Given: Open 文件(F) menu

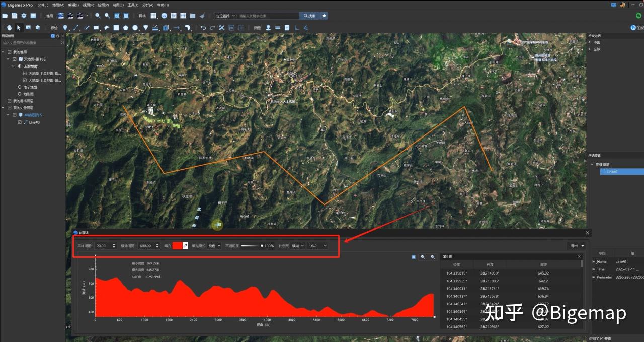Looking at the screenshot, I should point(43,5).
